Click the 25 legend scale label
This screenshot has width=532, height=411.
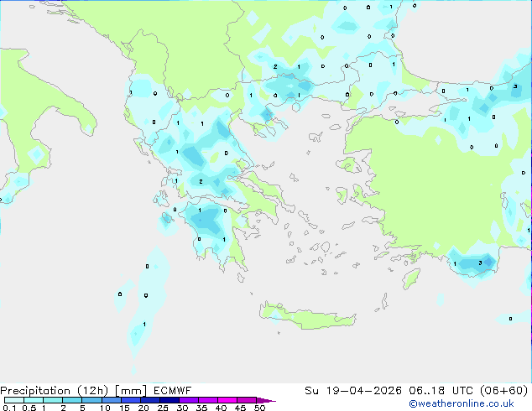pos(163,408)
